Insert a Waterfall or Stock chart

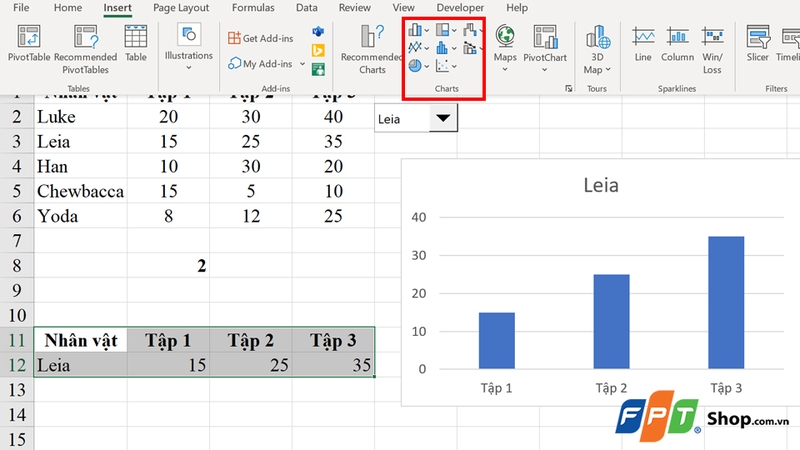[x=470, y=30]
